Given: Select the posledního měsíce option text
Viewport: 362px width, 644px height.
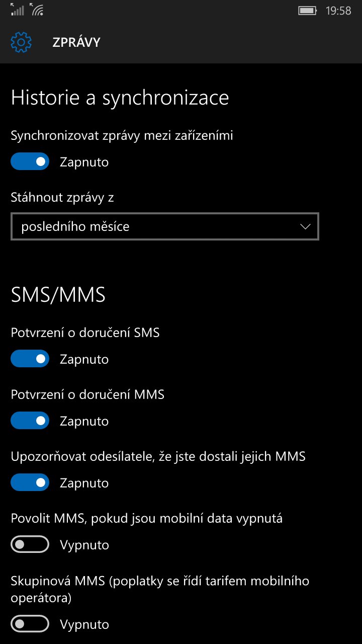Looking at the screenshot, I should (x=75, y=227).
